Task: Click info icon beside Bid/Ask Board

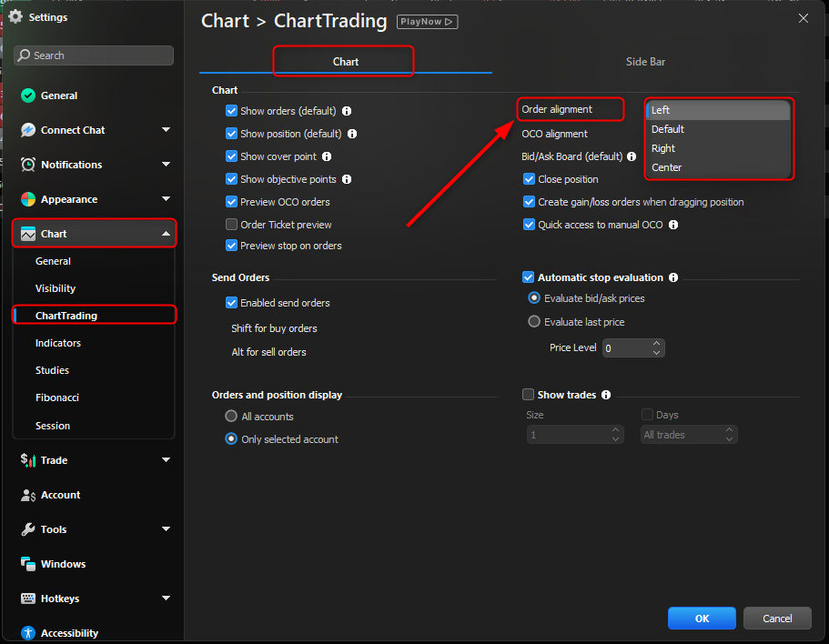Action: tap(632, 156)
